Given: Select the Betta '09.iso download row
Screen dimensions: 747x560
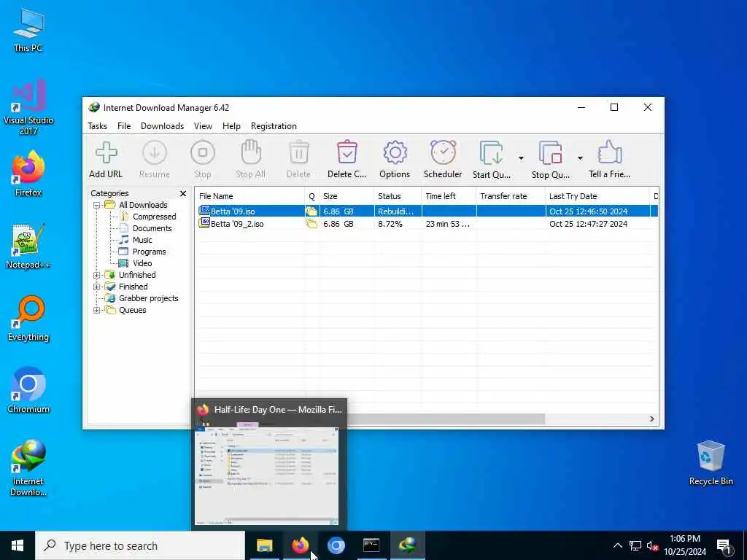Looking at the screenshot, I should click(426, 211).
